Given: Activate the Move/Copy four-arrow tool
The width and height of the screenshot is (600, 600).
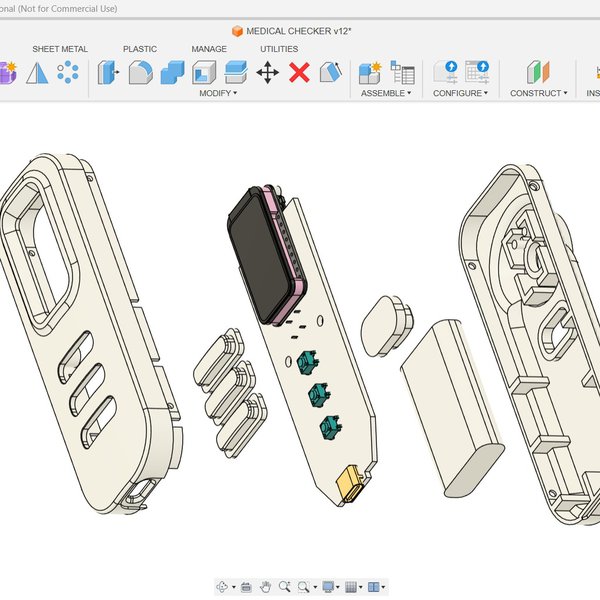Looking at the screenshot, I should coord(267,72).
